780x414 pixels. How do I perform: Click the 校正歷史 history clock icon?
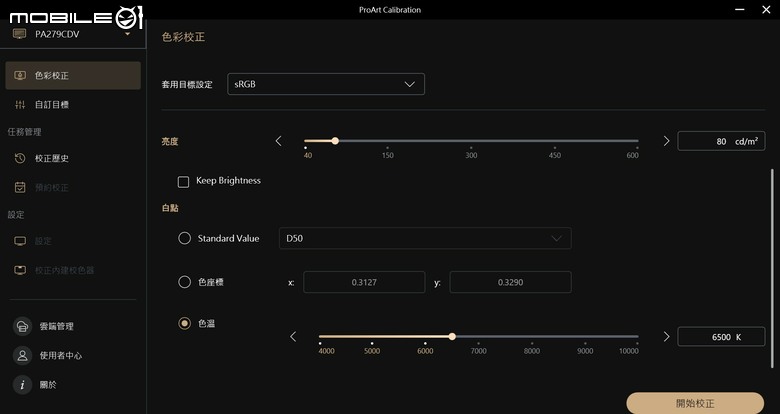click(x=20, y=158)
